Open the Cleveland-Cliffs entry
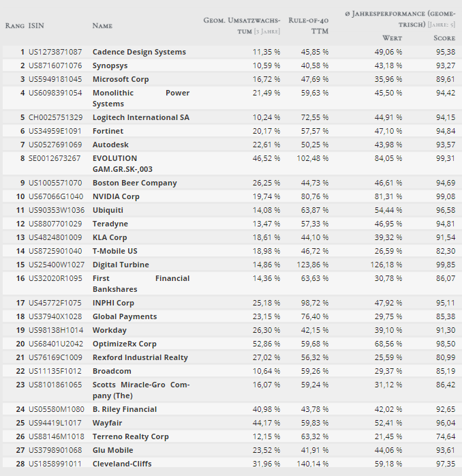 click(x=122, y=464)
